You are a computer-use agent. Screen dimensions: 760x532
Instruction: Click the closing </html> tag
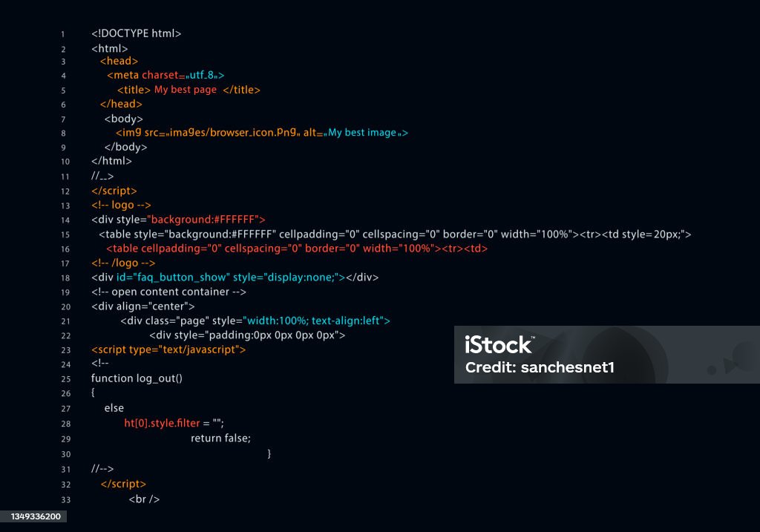click(x=111, y=161)
